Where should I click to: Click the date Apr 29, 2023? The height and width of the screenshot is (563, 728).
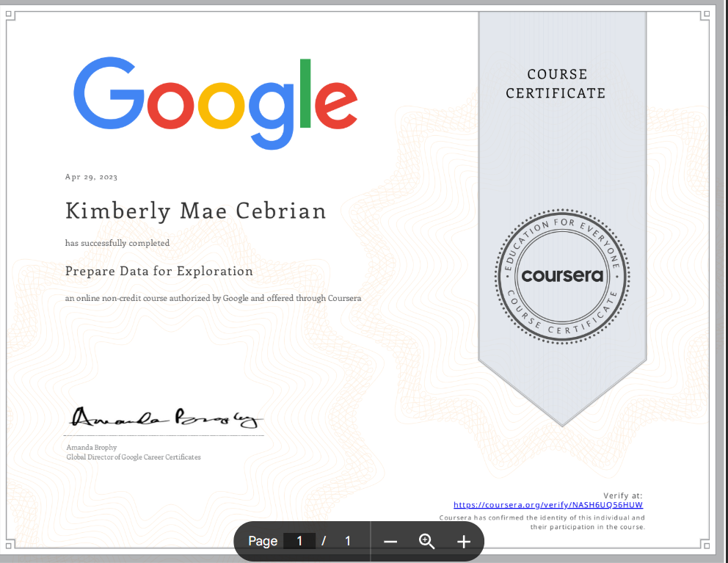[x=92, y=177]
